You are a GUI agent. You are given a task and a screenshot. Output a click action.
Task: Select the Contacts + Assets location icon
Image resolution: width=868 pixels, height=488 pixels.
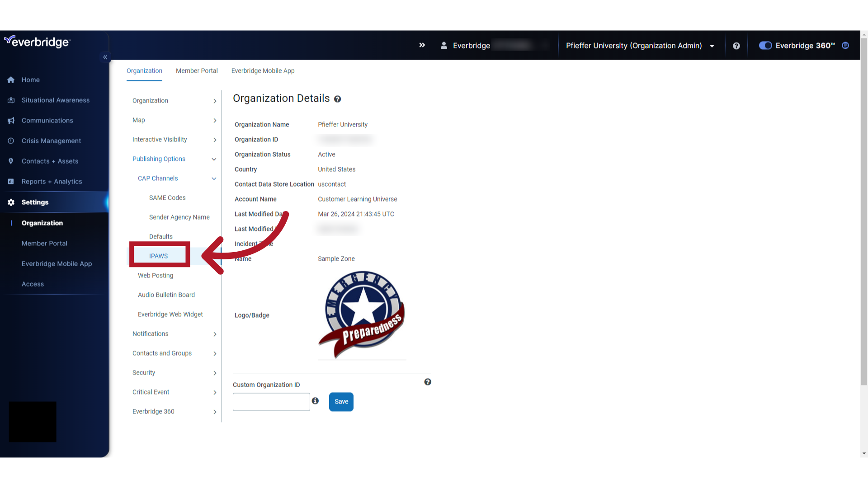point(11,161)
